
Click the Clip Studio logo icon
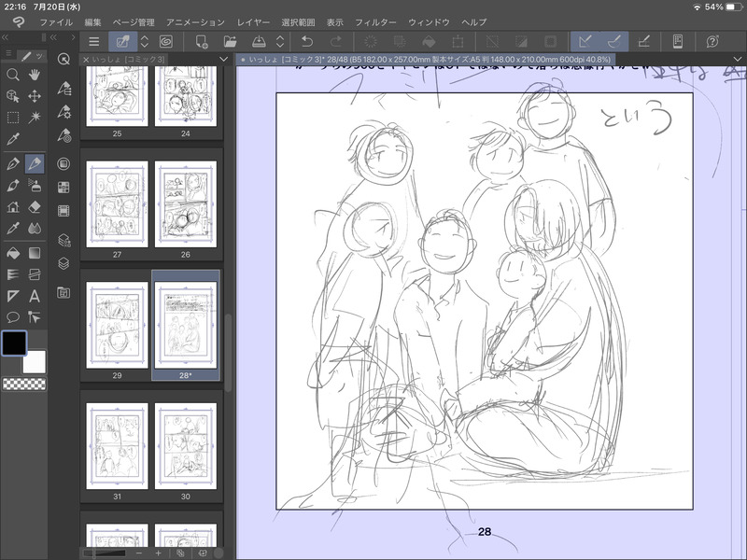(18, 21)
